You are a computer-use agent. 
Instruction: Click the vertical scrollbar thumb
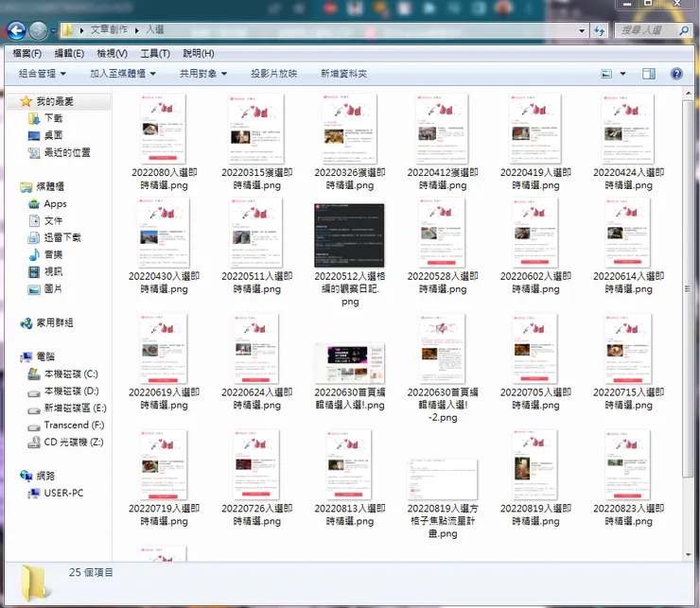(x=688, y=288)
